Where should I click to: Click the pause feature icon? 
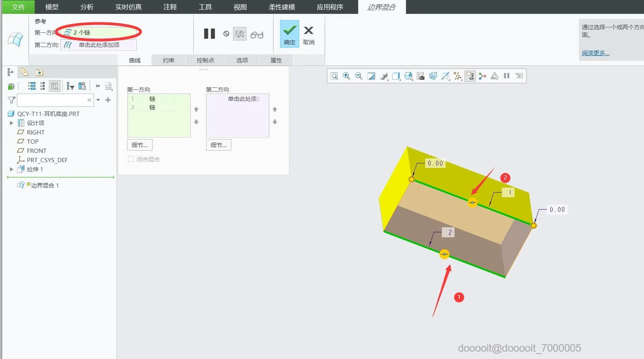point(210,34)
